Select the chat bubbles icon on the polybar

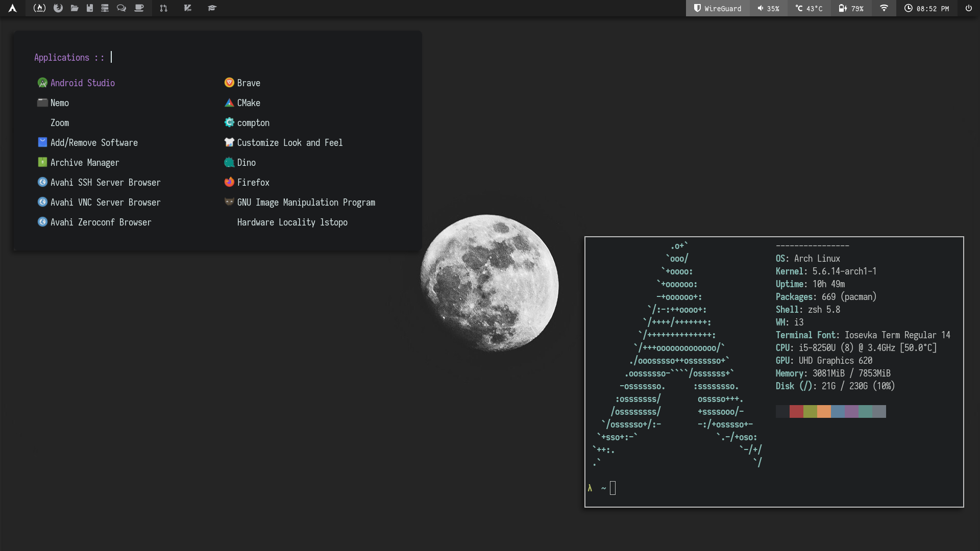click(121, 8)
